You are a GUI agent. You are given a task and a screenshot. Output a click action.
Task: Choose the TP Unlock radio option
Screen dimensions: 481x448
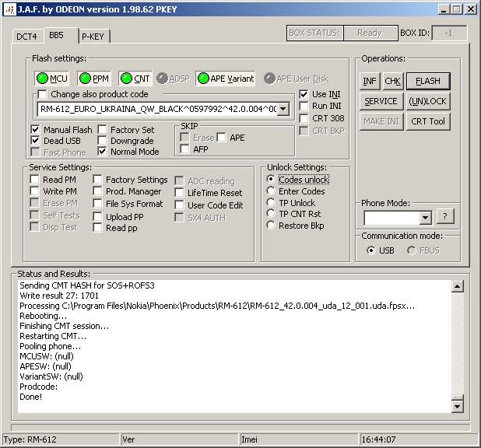pos(271,202)
